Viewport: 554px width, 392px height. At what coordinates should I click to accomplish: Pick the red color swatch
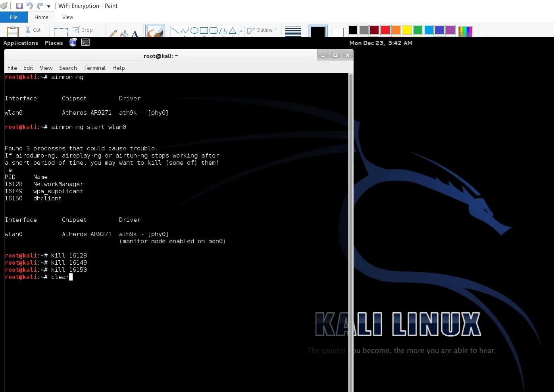tap(385, 30)
